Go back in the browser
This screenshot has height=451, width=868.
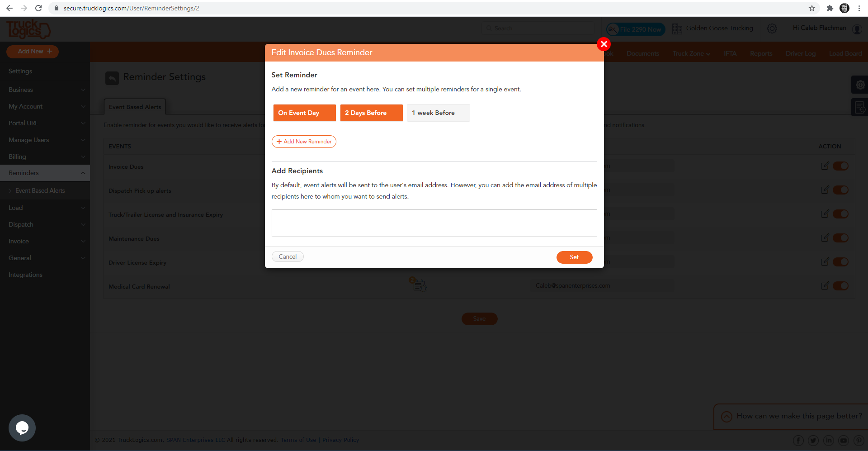[x=9, y=8]
